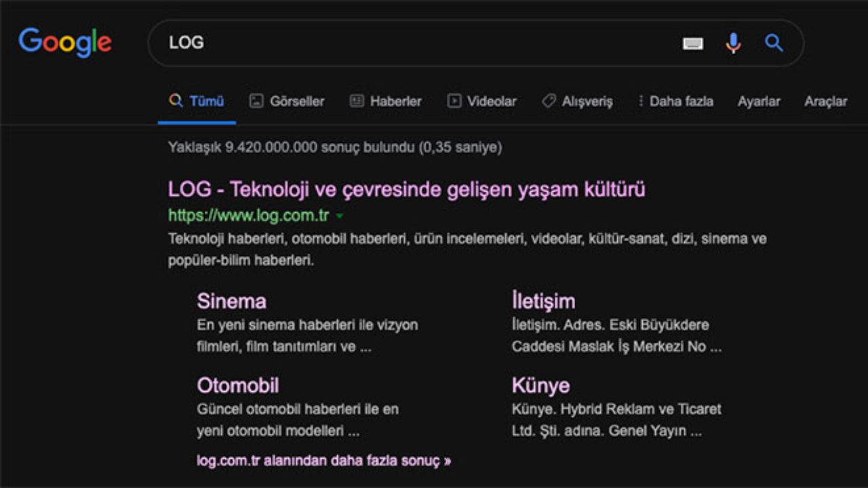Open the İletişim sitelink
The image size is (868, 488).
(x=543, y=301)
